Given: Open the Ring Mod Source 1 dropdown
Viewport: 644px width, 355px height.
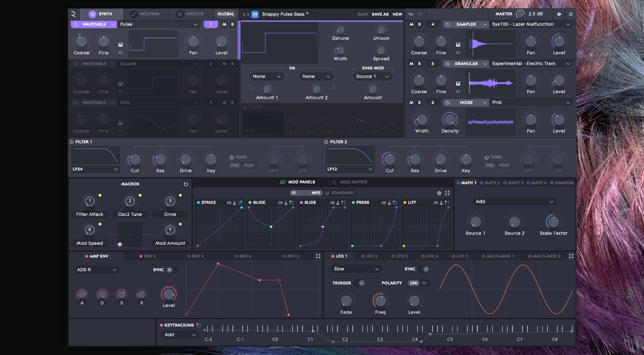Looking at the screenshot, I should (373, 76).
